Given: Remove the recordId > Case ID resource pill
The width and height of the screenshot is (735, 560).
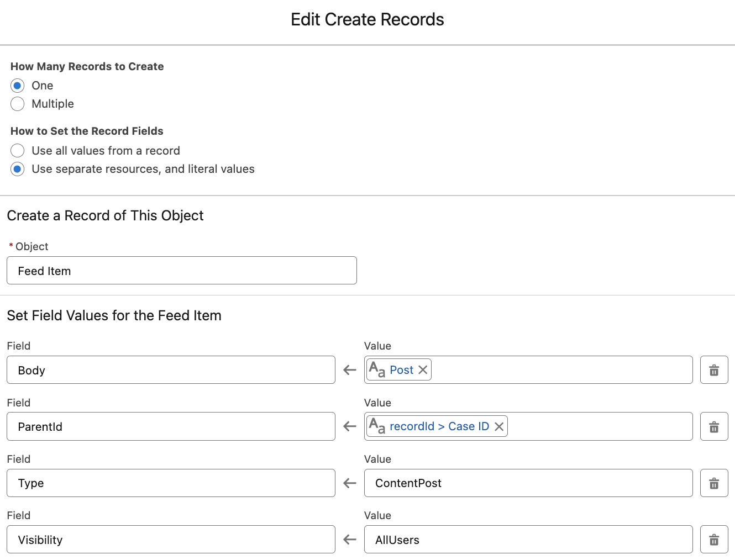Looking at the screenshot, I should [x=498, y=426].
